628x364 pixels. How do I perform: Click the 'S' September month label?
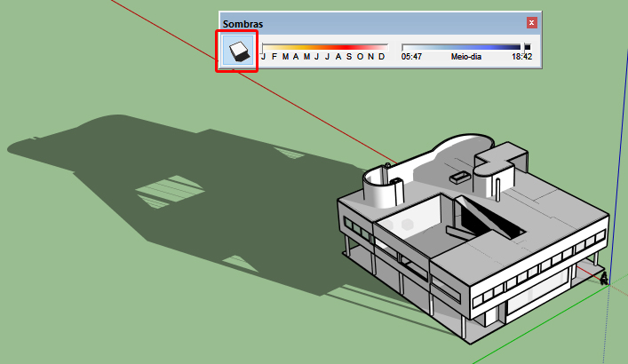coord(349,57)
